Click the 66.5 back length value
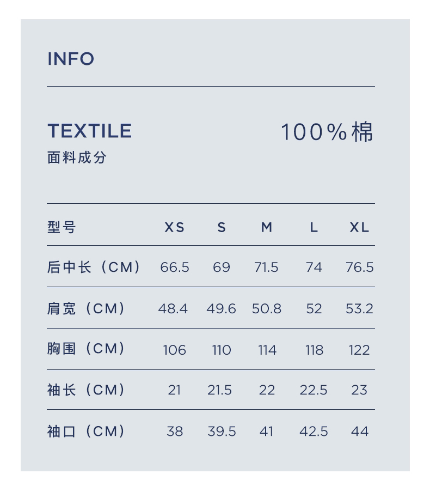Viewport: 430px width, 504px height. click(x=175, y=267)
